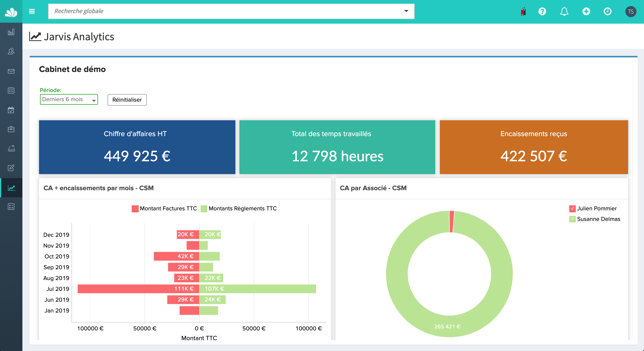Open the dashboard bar chart sidebar icon
The image size is (644, 351).
click(11, 32)
